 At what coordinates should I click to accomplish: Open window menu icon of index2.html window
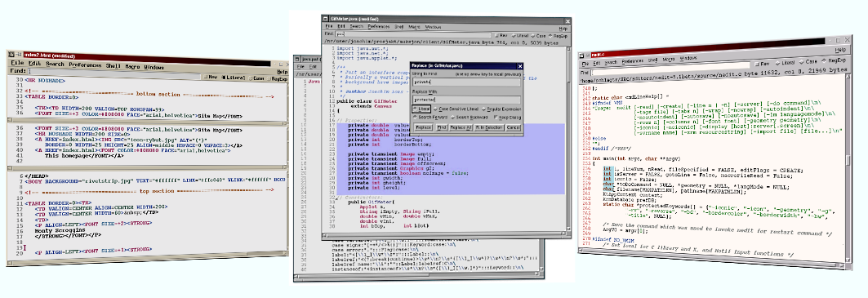coord(11,54)
